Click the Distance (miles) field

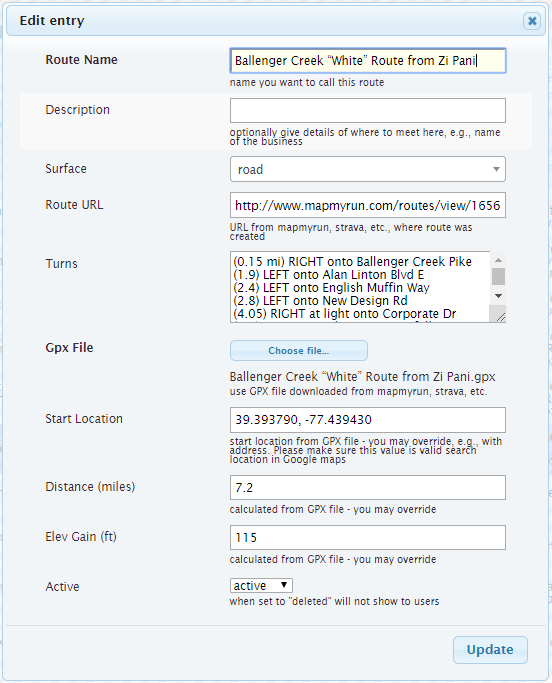pyautogui.click(x=368, y=487)
